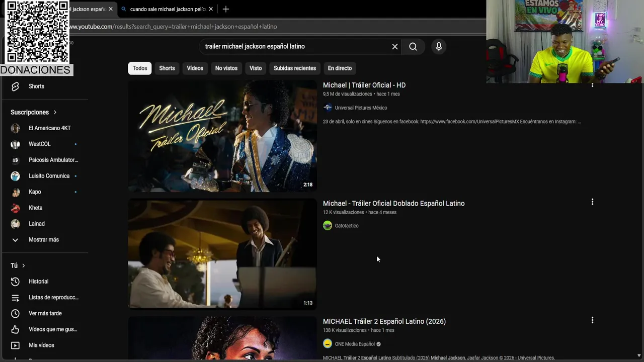Click the scrollbar down arrow
644x362 pixels.
[639, 355]
